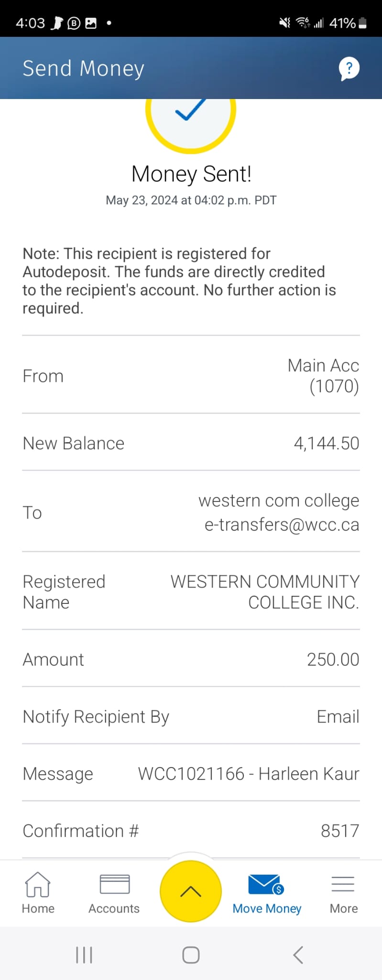Viewport: 382px width, 980px height.
Task: Open the Home tab house icon
Action: 38,885
